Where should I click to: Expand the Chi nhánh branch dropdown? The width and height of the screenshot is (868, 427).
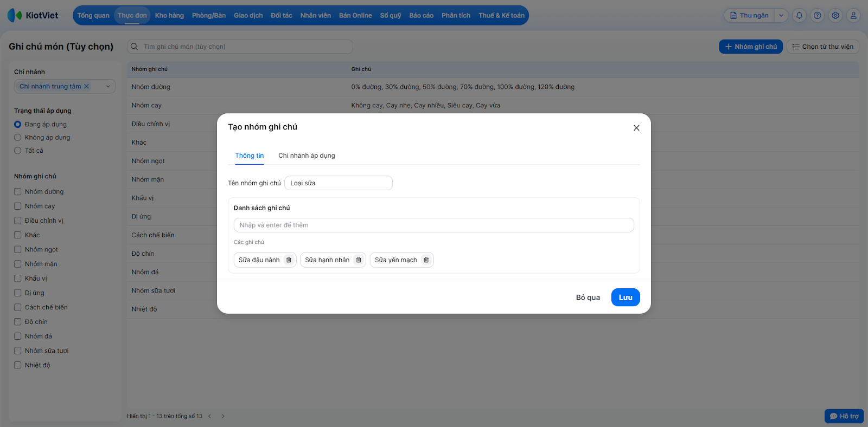point(108,86)
